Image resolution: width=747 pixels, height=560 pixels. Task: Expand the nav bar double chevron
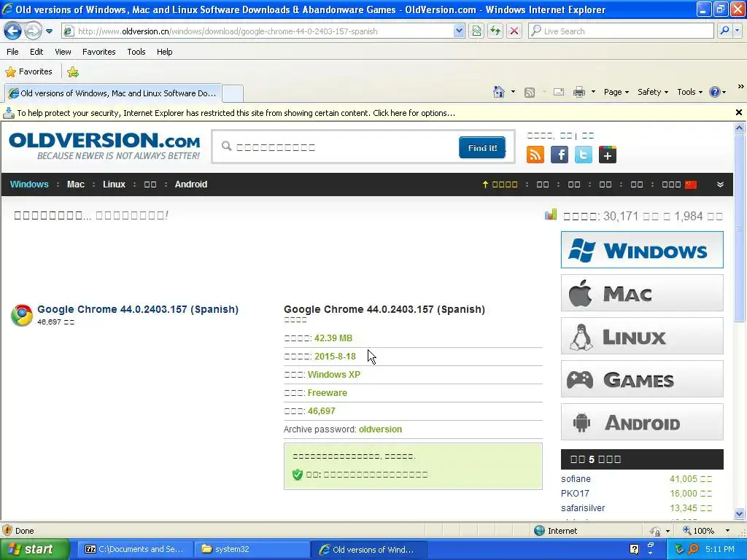click(x=720, y=184)
